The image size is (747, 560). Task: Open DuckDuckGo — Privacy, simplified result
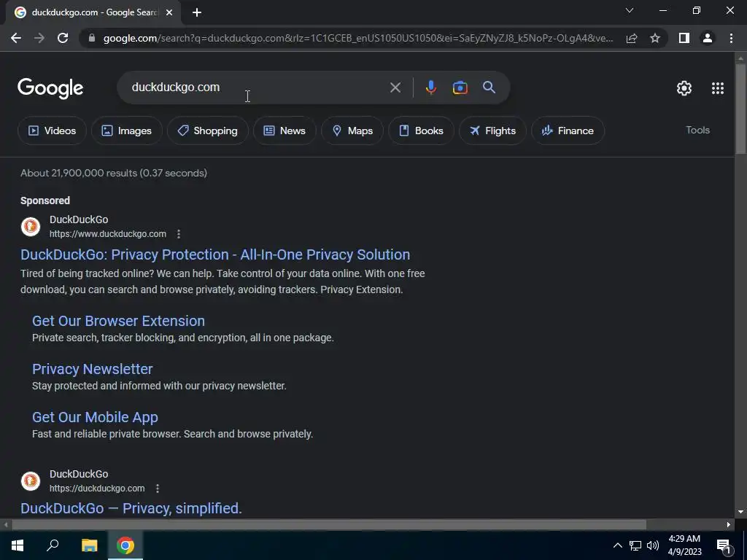[x=131, y=508]
